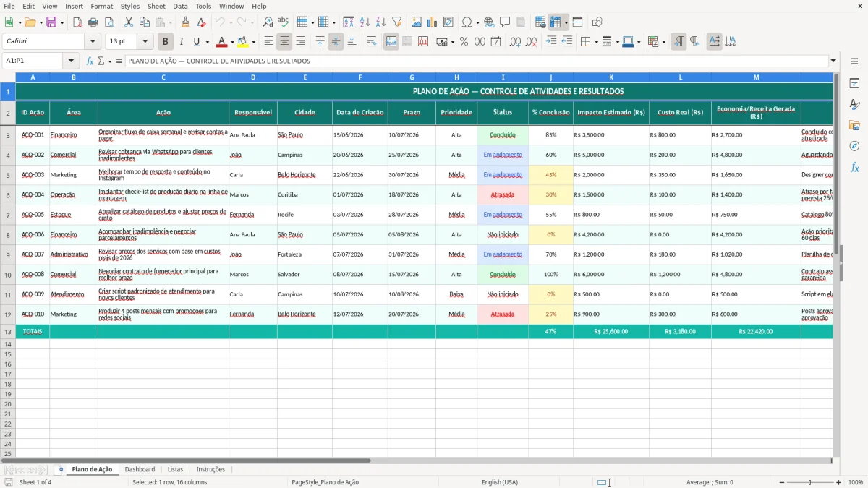Toggle print preview
The image size is (868, 488).
[x=109, y=22]
